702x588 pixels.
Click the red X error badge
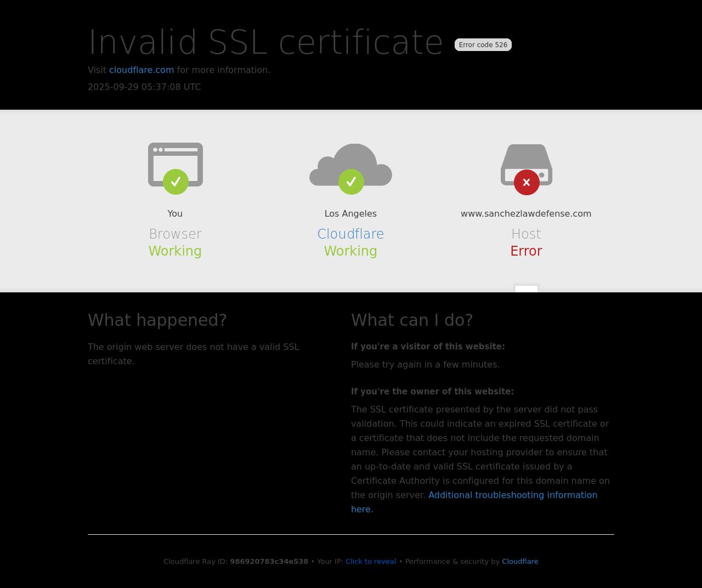coord(526,182)
